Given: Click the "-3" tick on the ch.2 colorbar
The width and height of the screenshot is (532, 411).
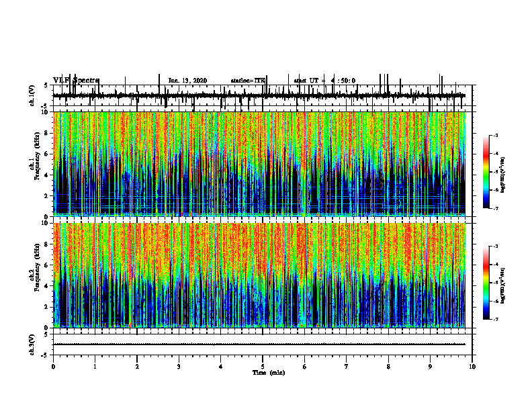Looking at the screenshot, I should [496, 246].
